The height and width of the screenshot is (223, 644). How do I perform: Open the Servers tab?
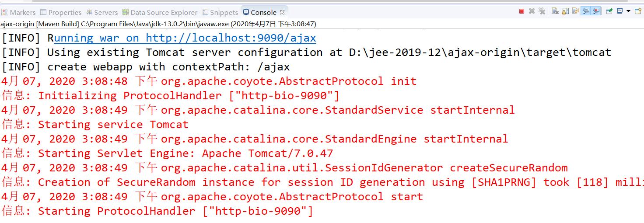102,12
